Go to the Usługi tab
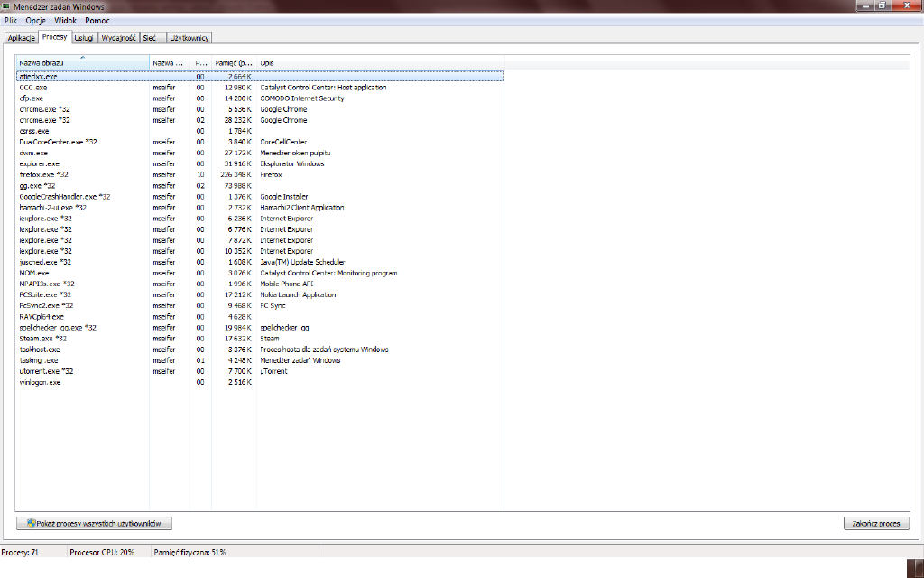Screen dimensions: 924x578 click(84, 38)
